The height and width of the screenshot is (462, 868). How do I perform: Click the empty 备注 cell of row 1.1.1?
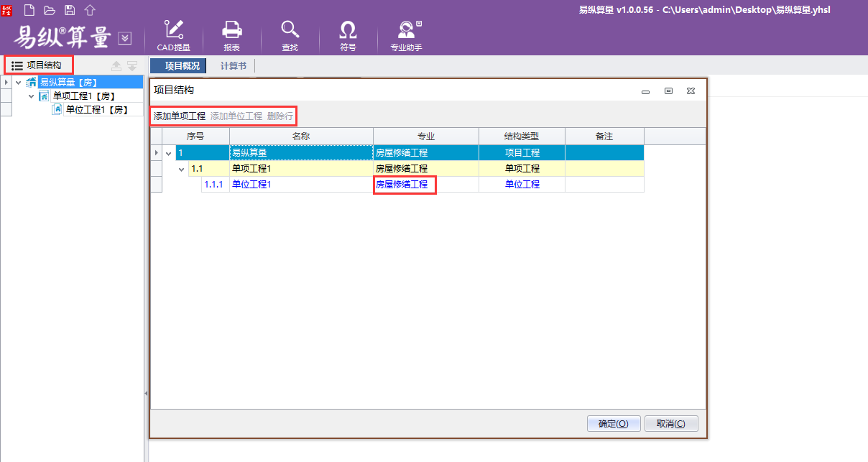(x=604, y=185)
